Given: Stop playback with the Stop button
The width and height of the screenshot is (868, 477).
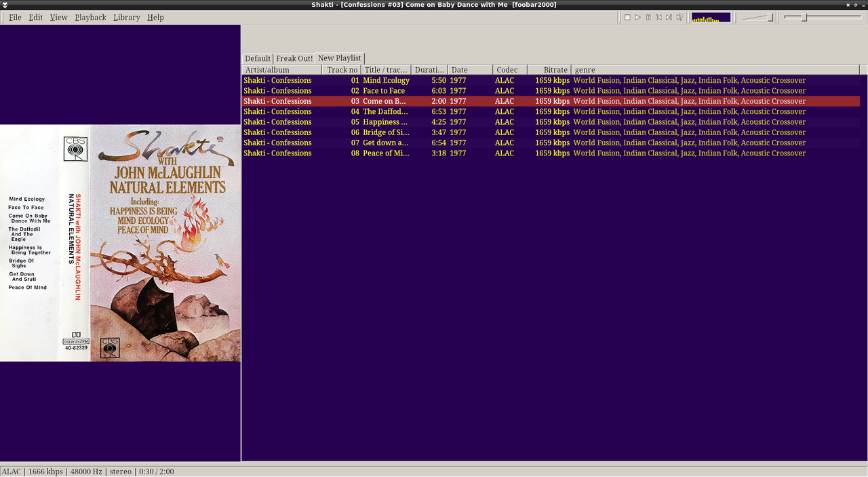Looking at the screenshot, I should click(627, 18).
